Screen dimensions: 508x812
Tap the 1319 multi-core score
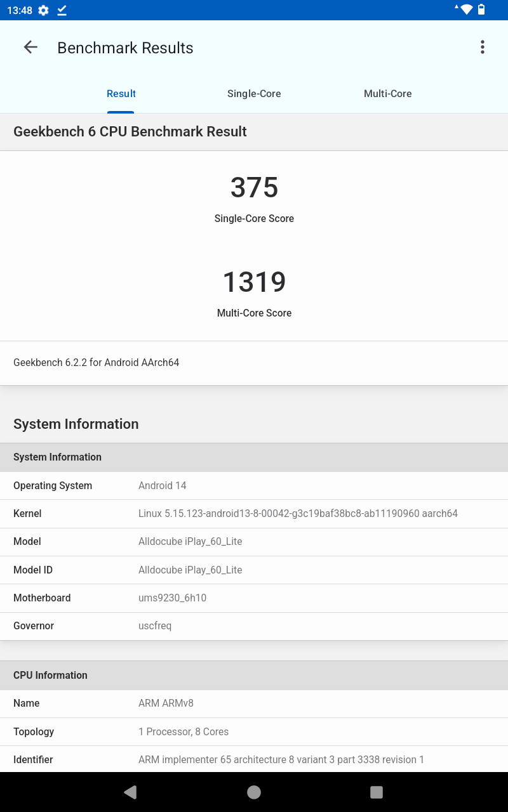click(254, 282)
